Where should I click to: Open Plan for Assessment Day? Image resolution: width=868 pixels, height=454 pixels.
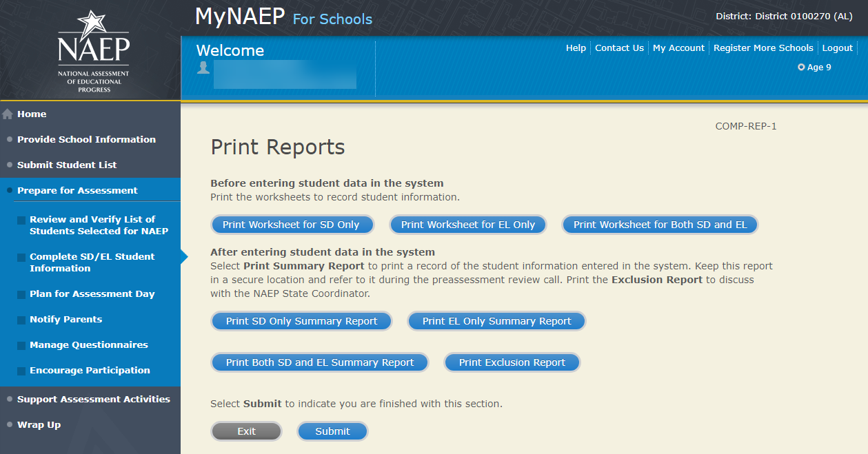[x=92, y=294]
